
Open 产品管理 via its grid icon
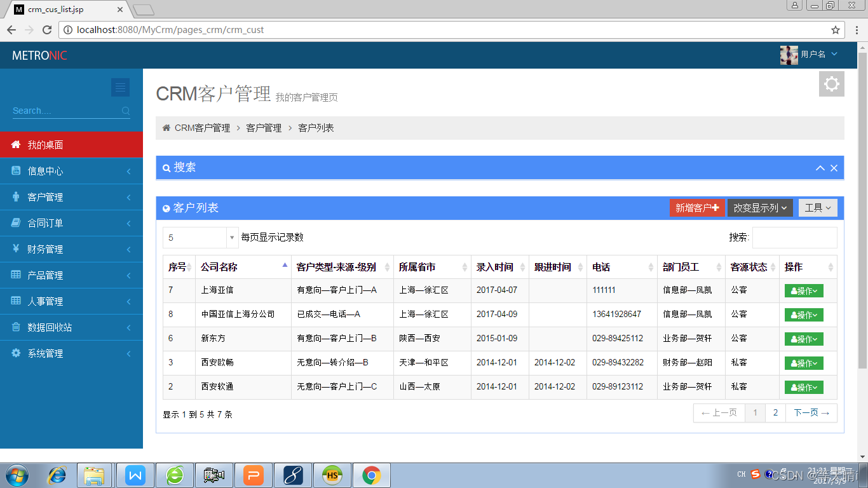(15, 274)
